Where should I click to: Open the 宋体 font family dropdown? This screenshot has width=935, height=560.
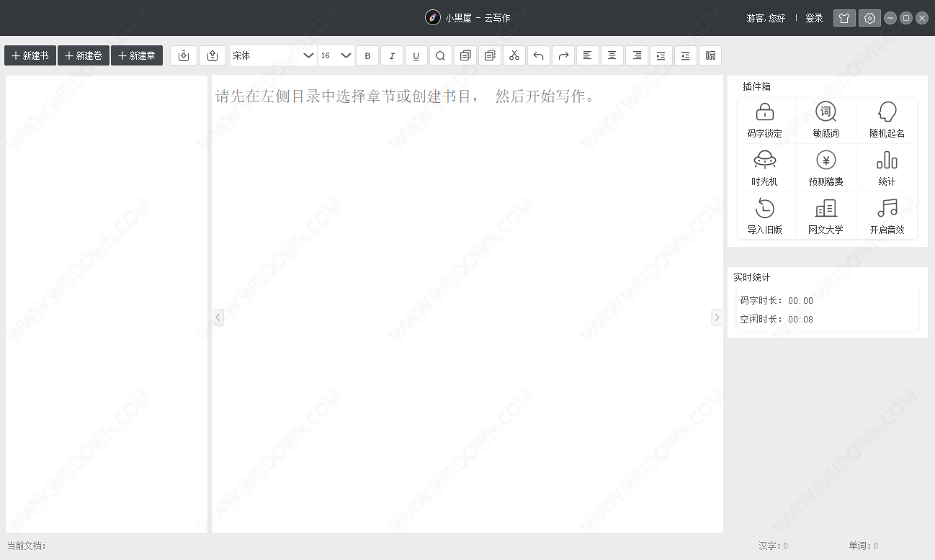click(x=274, y=55)
